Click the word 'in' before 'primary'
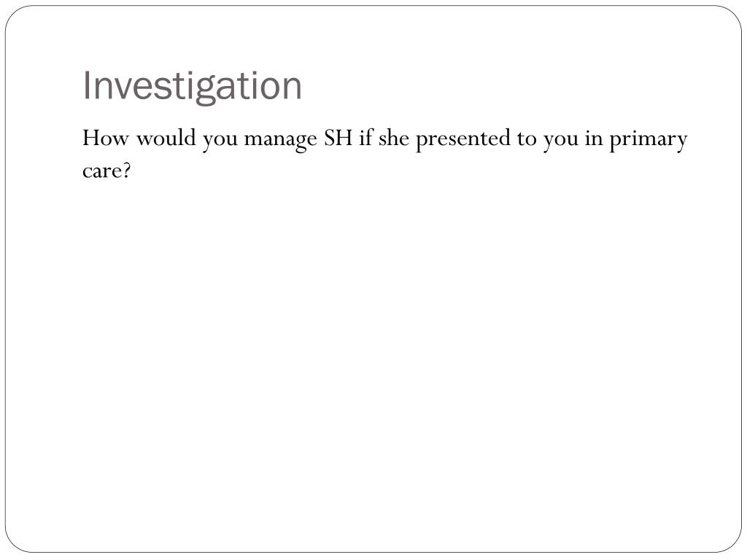Image resolution: width=747 pixels, height=560 pixels. tap(594, 139)
